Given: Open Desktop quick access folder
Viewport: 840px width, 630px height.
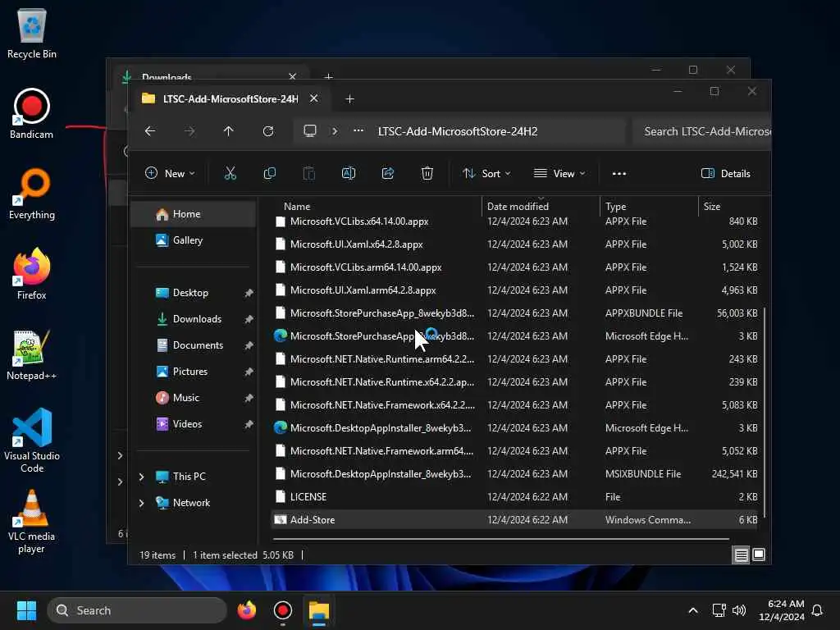Looking at the screenshot, I should [194, 293].
